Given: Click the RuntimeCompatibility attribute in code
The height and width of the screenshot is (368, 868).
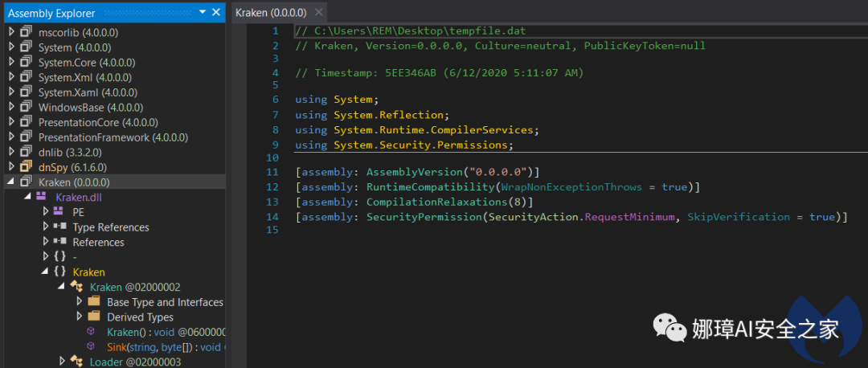Looking at the screenshot, I should pyautogui.click(x=430, y=187).
